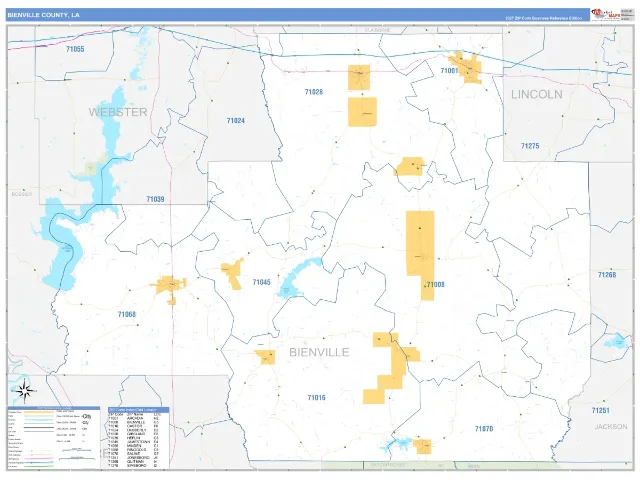The height and width of the screenshot is (480, 640).
Task: Select ZIP code label 71001
Action: tap(449, 71)
